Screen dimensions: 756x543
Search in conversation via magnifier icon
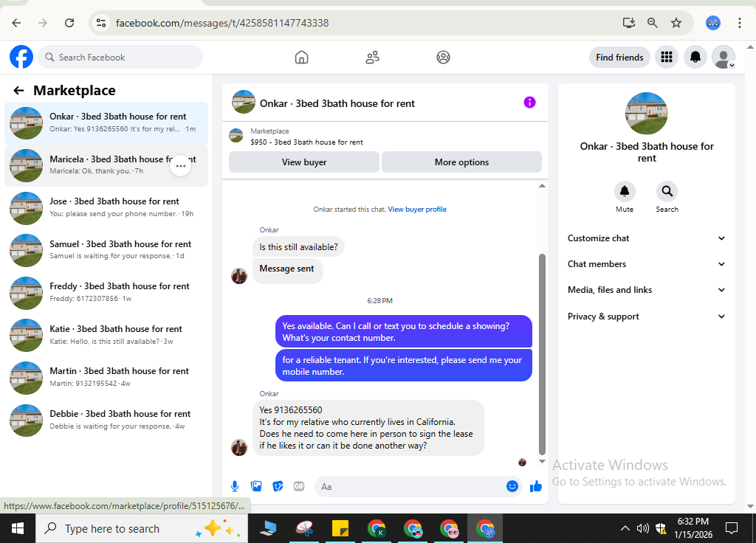(667, 191)
